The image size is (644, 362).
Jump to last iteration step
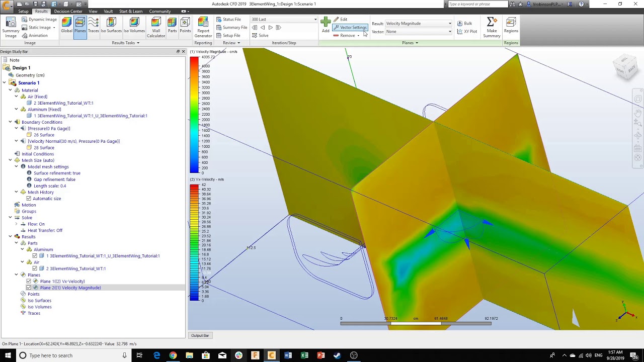click(278, 28)
